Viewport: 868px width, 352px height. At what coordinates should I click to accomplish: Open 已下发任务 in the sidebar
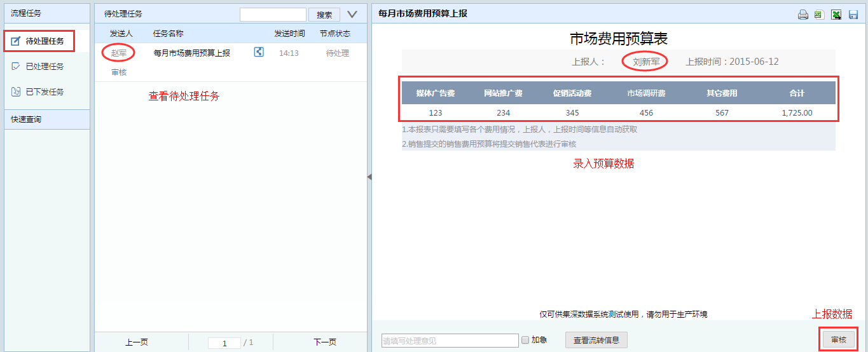tap(45, 91)
